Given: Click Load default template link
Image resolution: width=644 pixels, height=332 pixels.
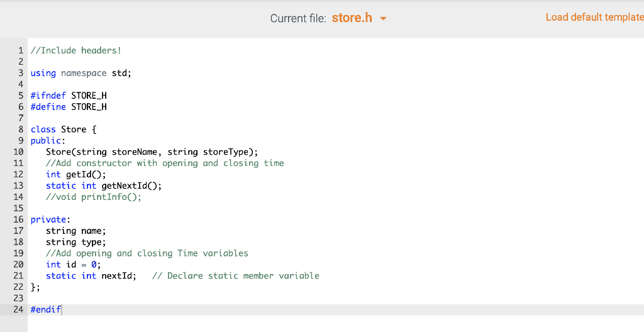Looking at the screenshot, I should coord(595,17).
